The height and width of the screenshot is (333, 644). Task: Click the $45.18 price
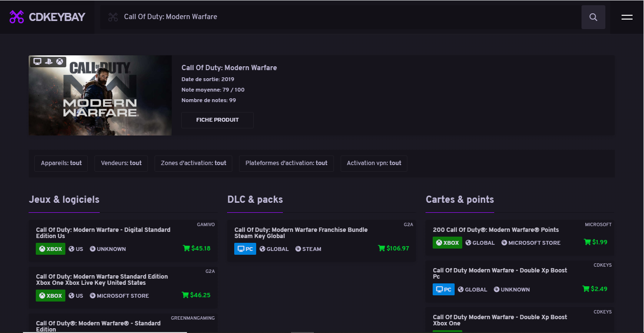click(201, 249)
